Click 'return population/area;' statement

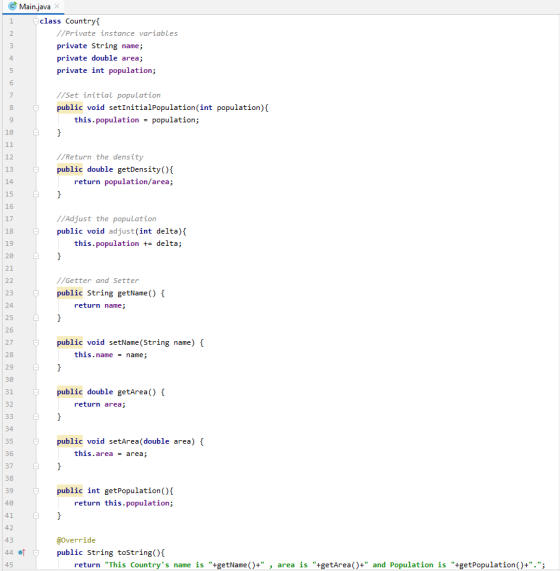(123, 182)
